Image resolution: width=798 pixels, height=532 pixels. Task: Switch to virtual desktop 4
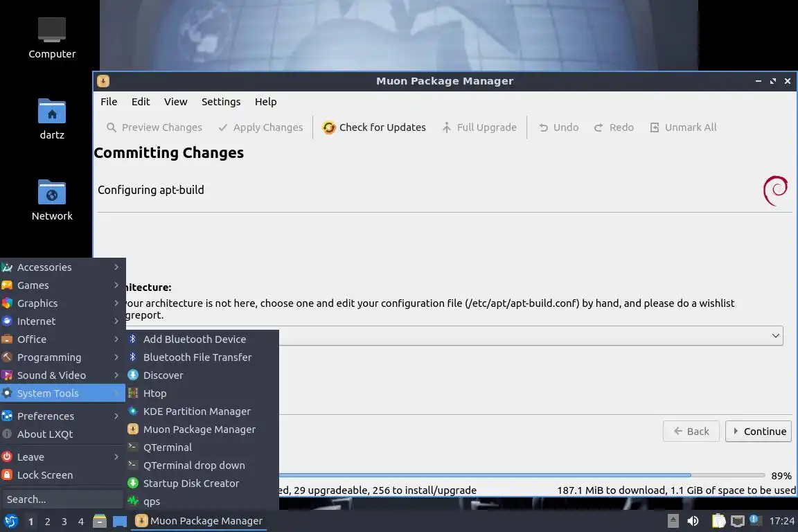[x=81, y=522]
